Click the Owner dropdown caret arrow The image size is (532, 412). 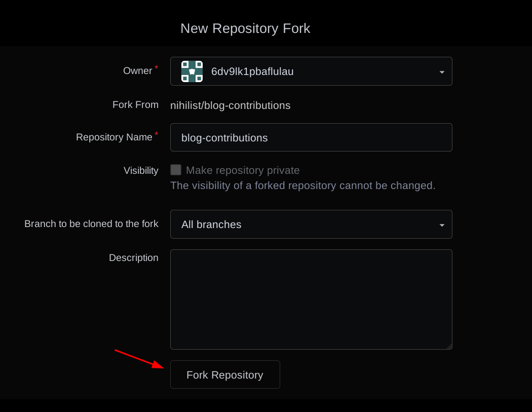click(442, 72)
